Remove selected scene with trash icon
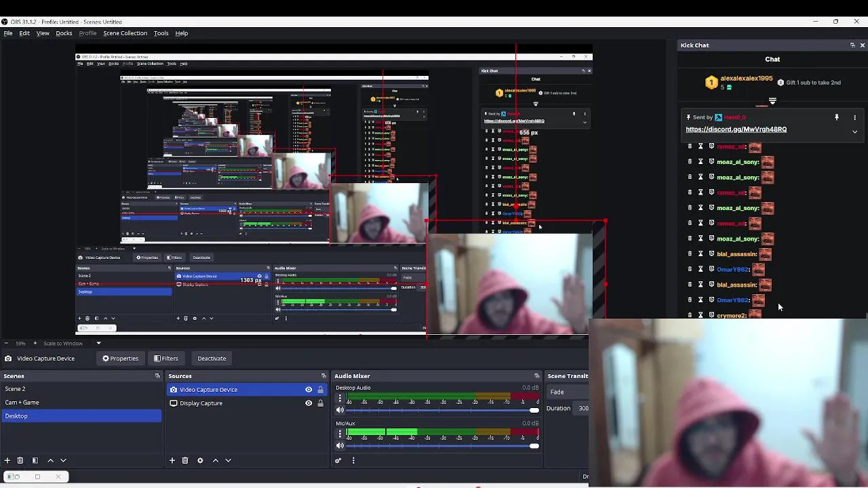 [20, 460]
